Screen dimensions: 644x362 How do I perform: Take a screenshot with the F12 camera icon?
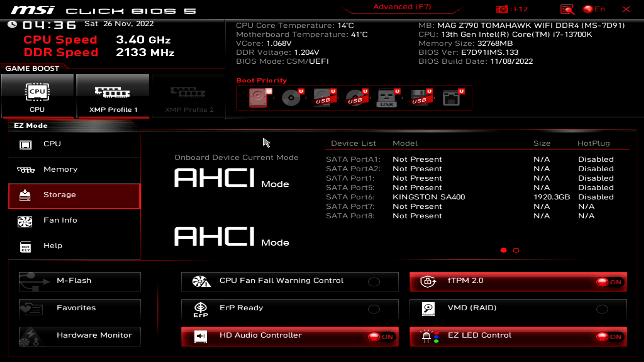[x=502, y=9]
